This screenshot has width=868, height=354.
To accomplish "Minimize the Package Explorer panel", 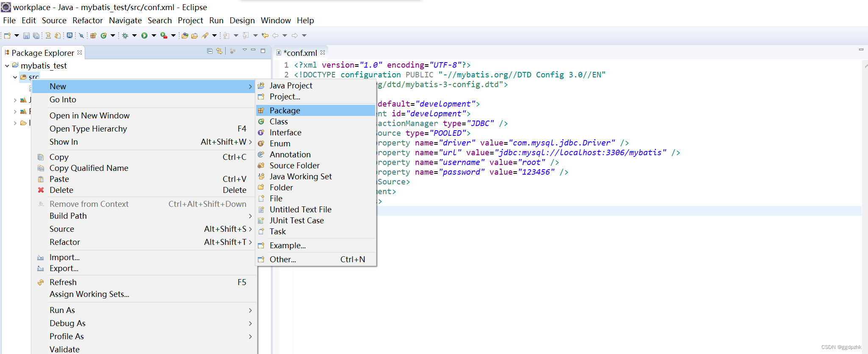I will tap(253, 50).
